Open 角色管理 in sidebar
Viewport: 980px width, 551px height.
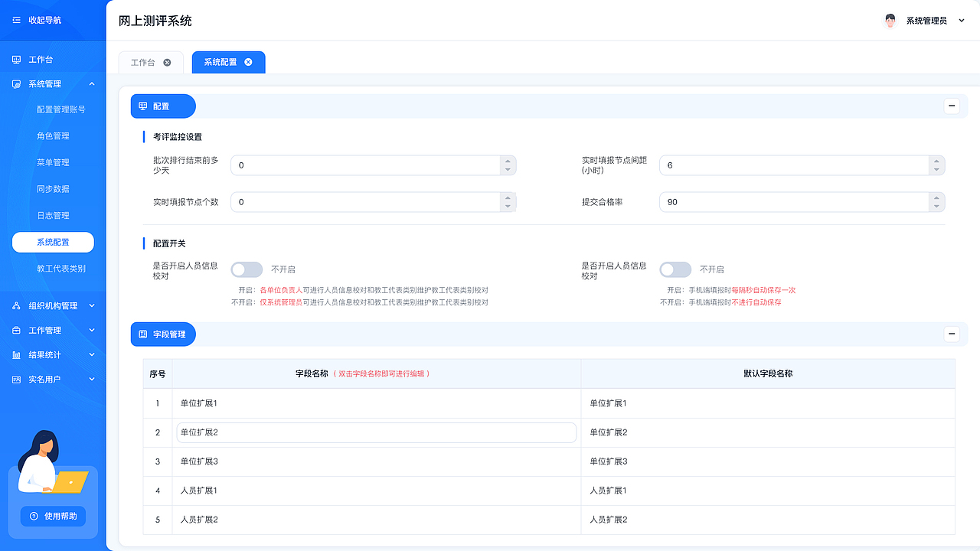pos(53,136)
